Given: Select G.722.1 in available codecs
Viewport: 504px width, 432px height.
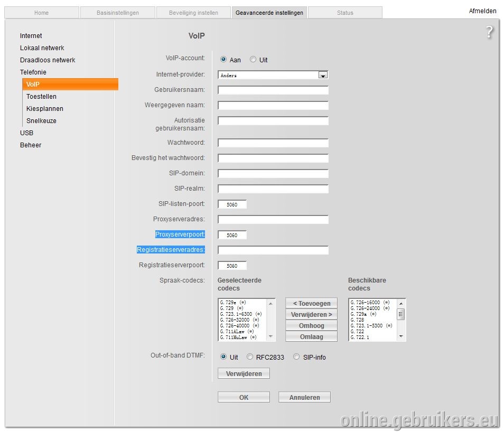Looking at the screenshot, I should coord(360,337).
